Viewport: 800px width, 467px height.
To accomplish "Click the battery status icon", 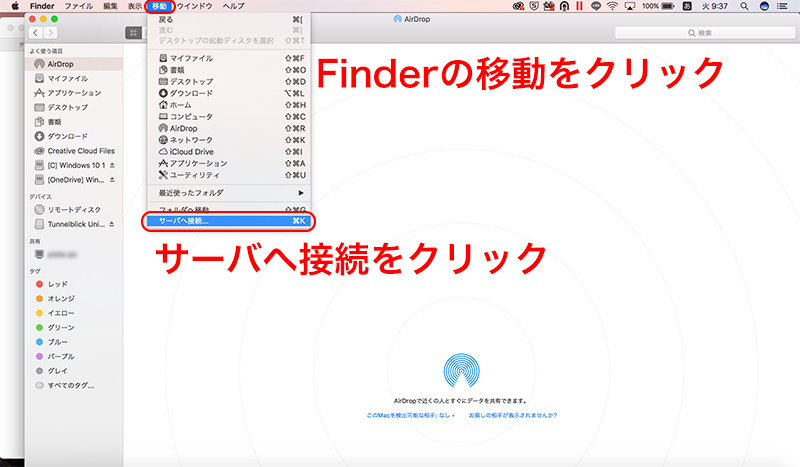I will click(x=668, y=6).
